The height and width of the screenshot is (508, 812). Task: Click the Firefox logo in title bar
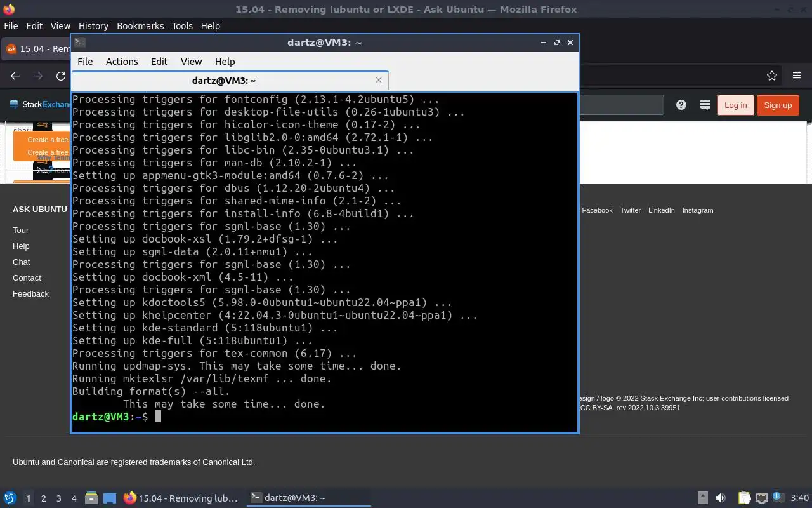[8, 10]
